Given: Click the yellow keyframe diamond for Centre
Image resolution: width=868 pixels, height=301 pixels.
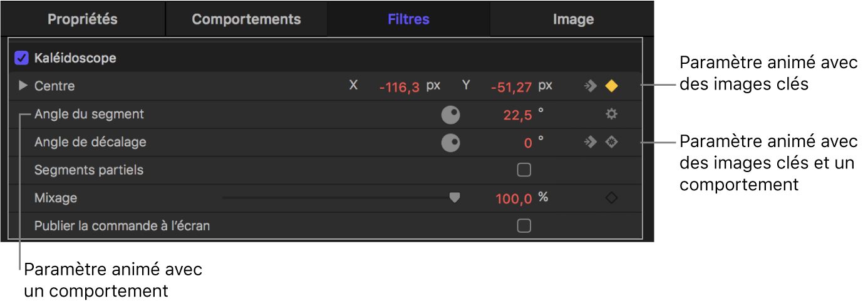Looking at the screenshot, I should coord(611,86).
